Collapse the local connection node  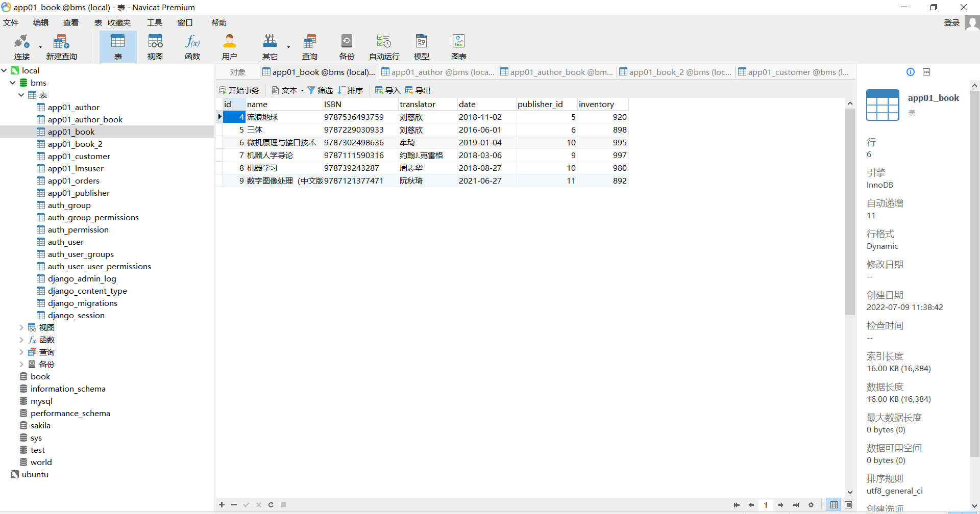(4, 71)
